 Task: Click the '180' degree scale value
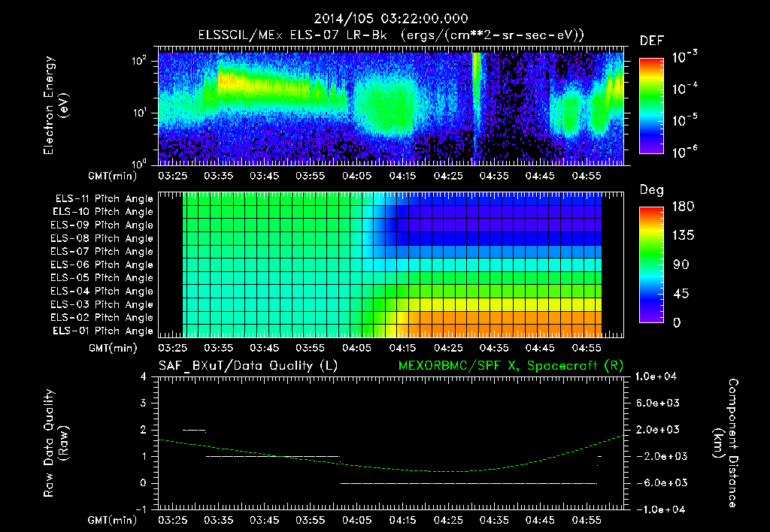click(x=683, y=207)
